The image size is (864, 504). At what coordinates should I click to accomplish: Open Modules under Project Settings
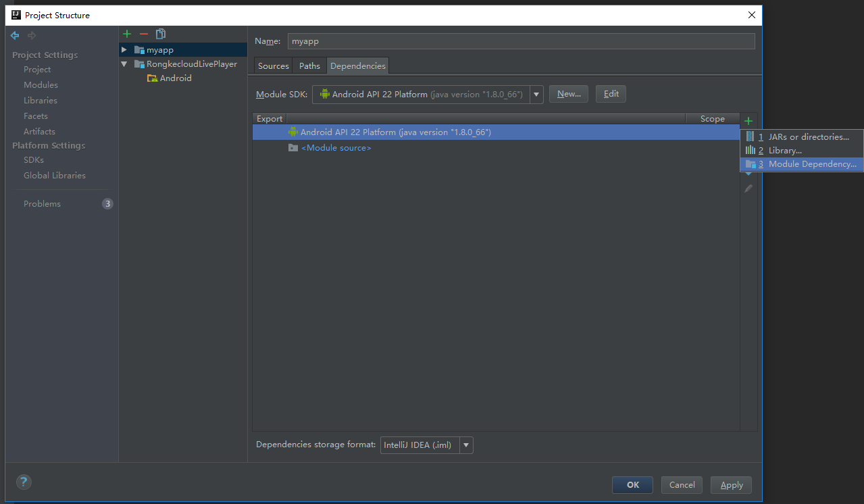coord(41,85)
